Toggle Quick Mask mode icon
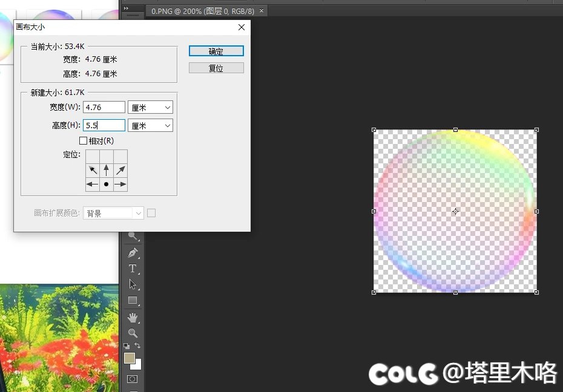 (x=132, y=379)
